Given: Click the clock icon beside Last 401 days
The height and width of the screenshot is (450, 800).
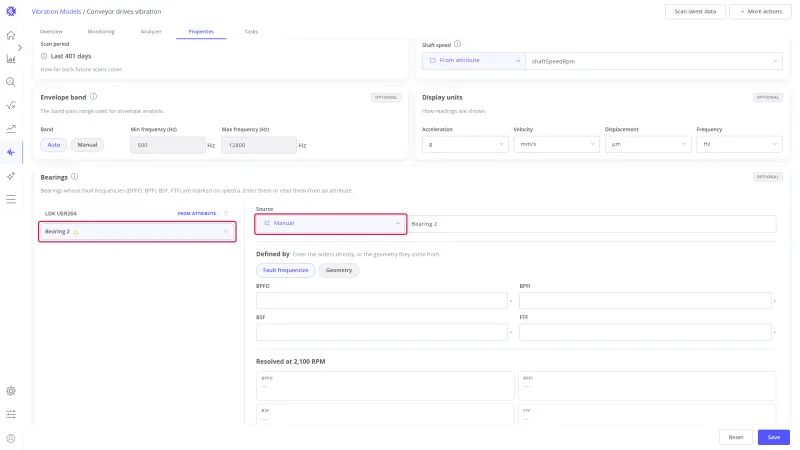Looking at the screenshot, I should 44,56.
